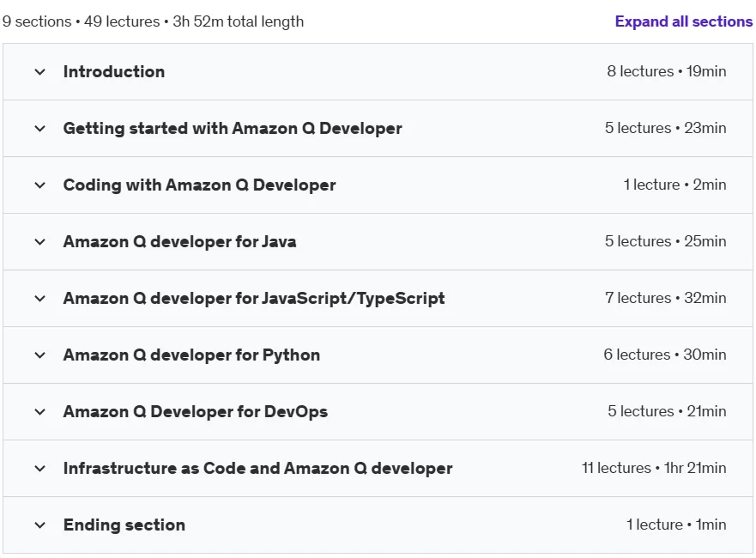The image size is (756, 558).
Task: Open Amazon Q developer for Python title
Action: [x=191, y=355]
